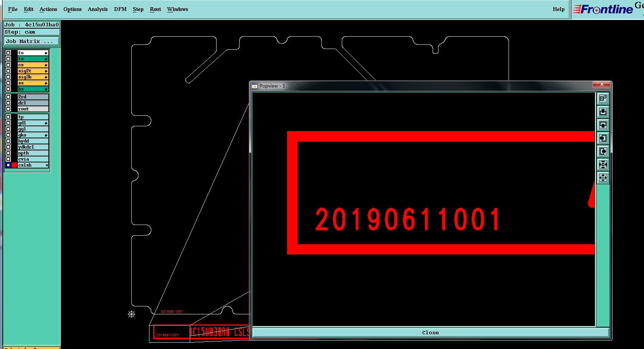
Task: Toggle the 'cs' layer checkbox
Action: coord(8,65)
